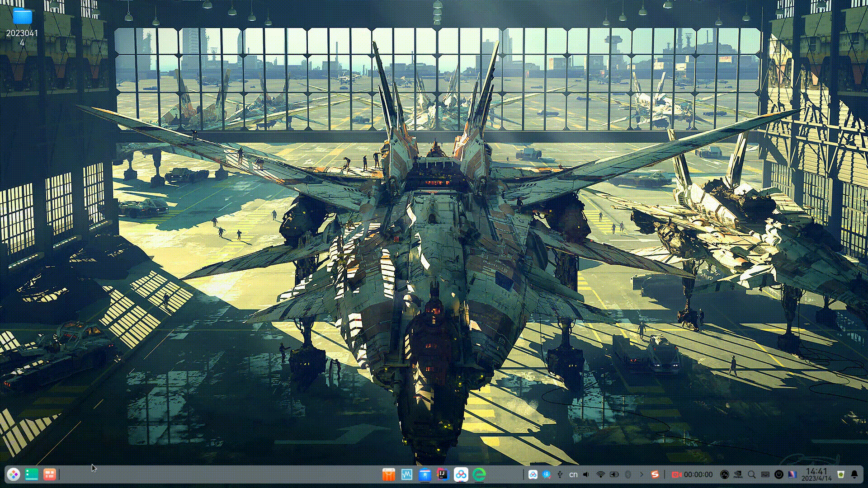The width and height of the screenshot is (868, 488).
Task: Launch the green browser icon
Action: (479, 474)
